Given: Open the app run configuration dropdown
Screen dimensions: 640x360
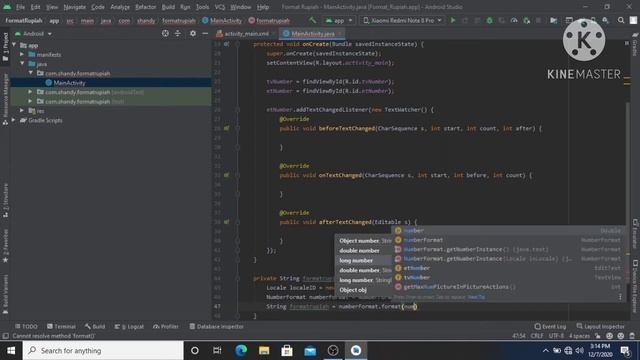Looking at the screenshot, I should point(339,20).
